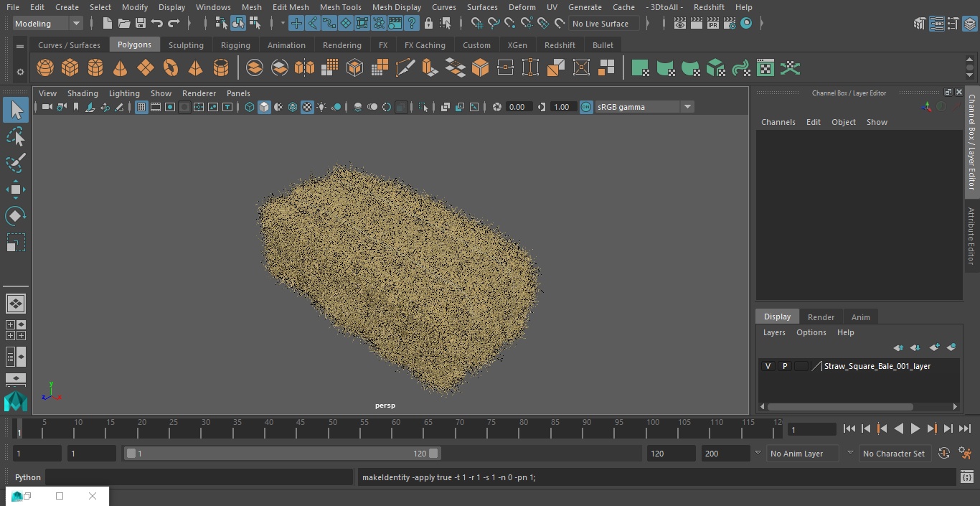The image size is (980, 506).
Task: Click the multi-cut knife shelf icon
Action: pyautogui.click(x=405, y=68)
